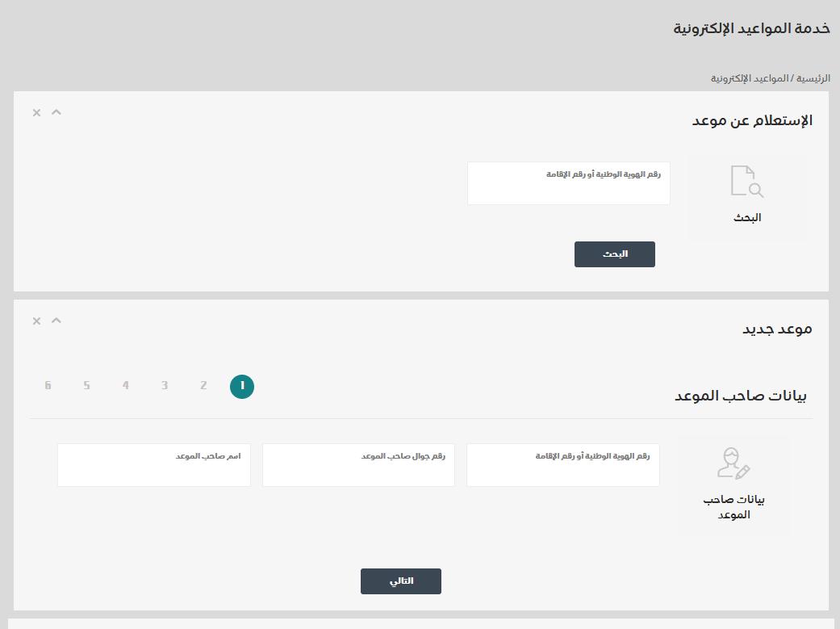Screen dimensions: 840x629
Task: Click the التالي next button
Action: click(401, 581)
